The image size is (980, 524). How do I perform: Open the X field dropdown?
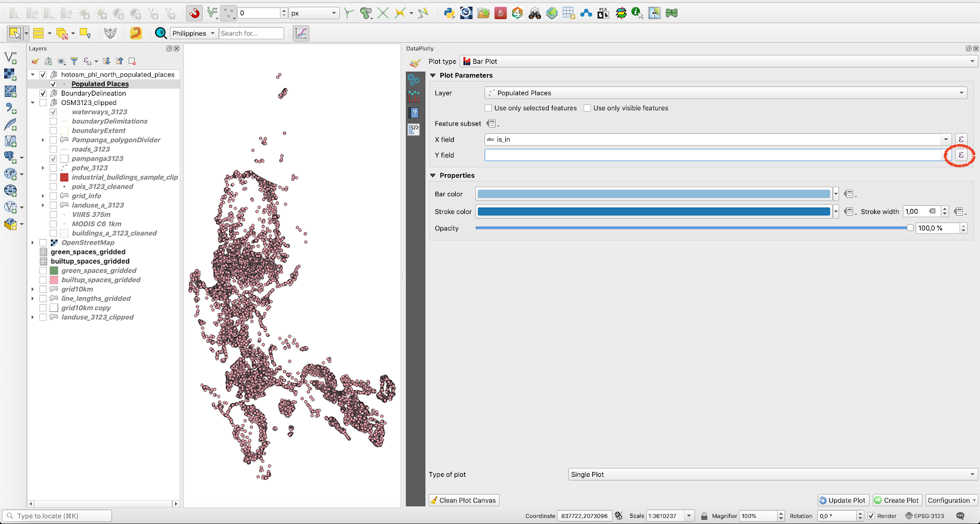946,140
